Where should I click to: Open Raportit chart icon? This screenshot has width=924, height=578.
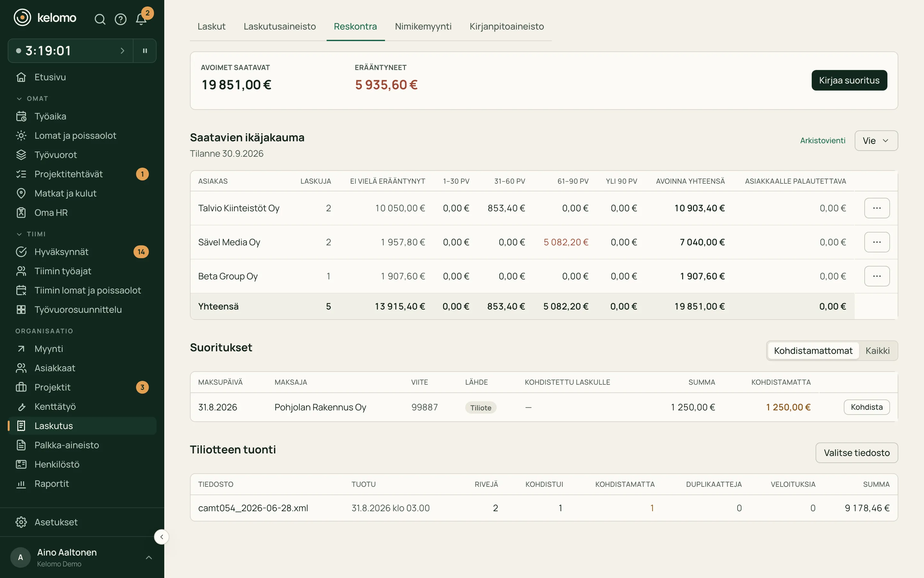click(x=21, y=484)
